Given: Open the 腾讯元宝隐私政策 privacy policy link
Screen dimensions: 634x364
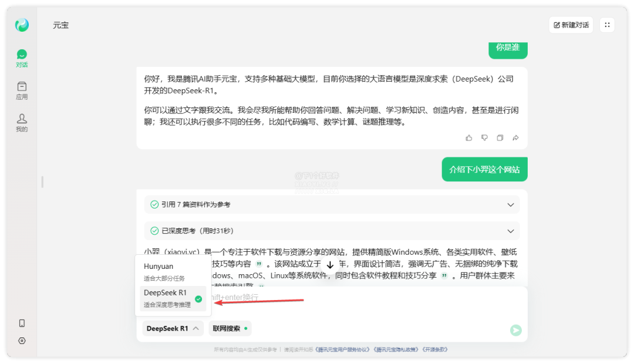Looking at the screenshot, I should point(396,349).
